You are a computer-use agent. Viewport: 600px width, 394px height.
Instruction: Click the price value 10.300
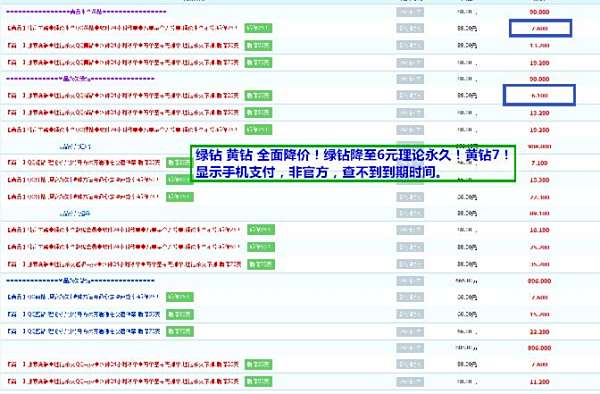click(x=539, y=180)
